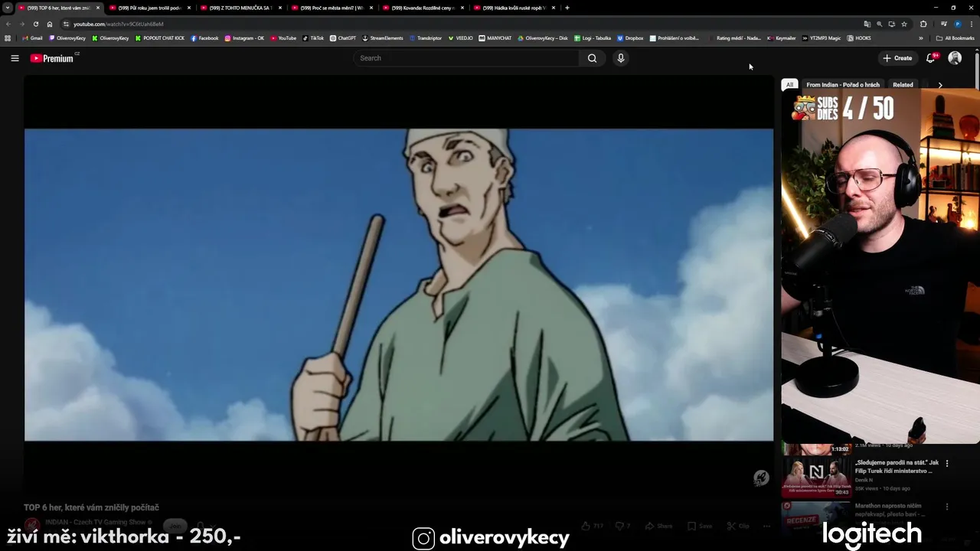Open the "Sledujeme parodii na stát" video title
This screenshot has width=980, height=551.
897,467
